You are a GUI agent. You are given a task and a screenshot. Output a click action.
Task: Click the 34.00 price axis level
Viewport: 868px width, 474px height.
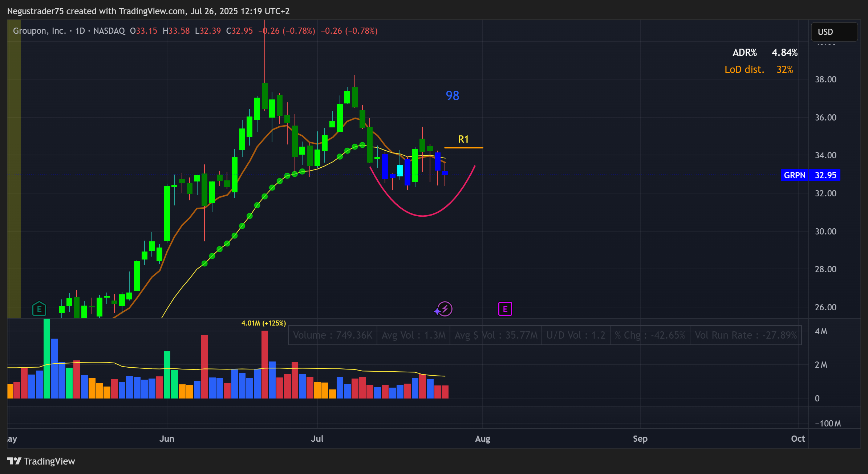[x=826, y=155]
